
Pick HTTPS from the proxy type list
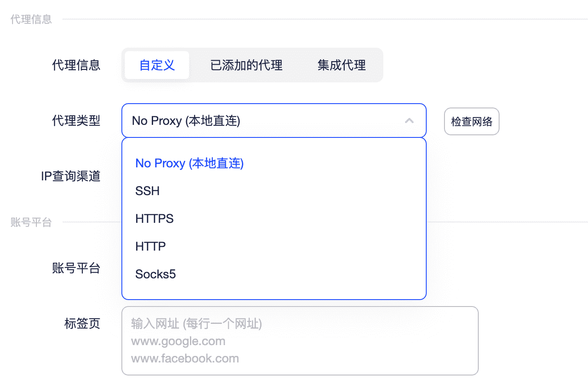[x=154, y=219]
